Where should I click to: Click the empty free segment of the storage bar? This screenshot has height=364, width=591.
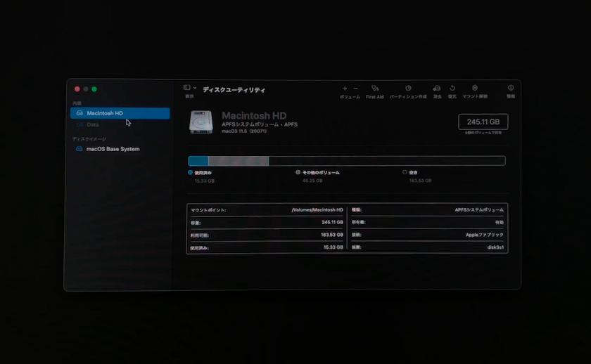[387, 161]
